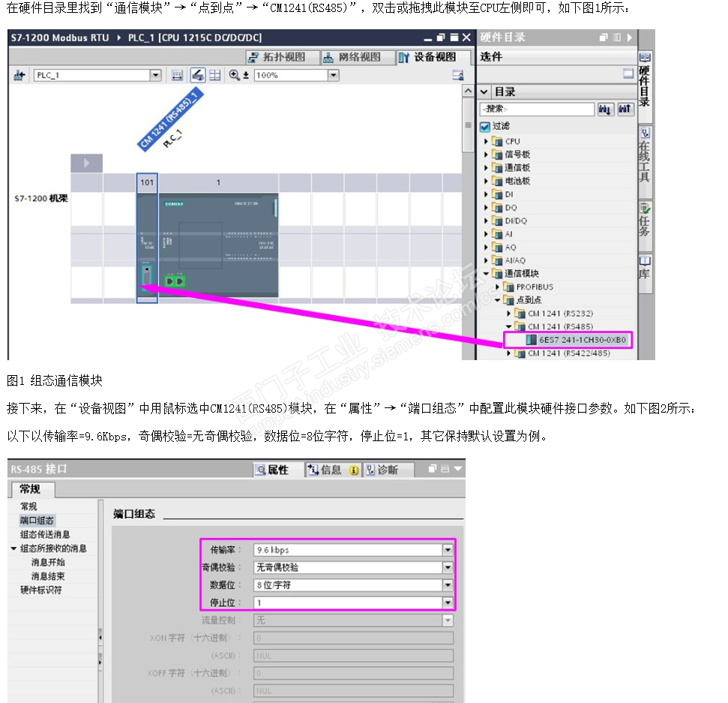Select 组态传送消息 in navigation tree

click(45, 535)
